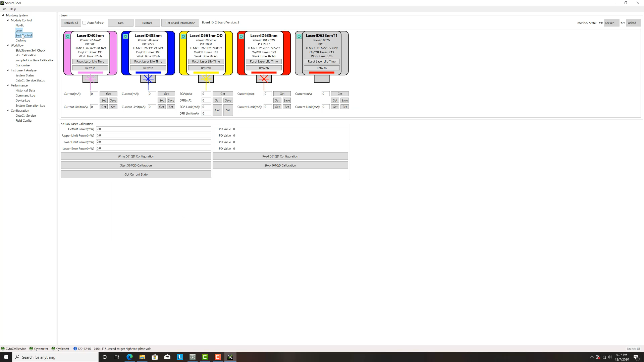Click the LaserID561nmQD yellow laser icon
Viewport: 644px width, 362px height.
coord(206,79)
